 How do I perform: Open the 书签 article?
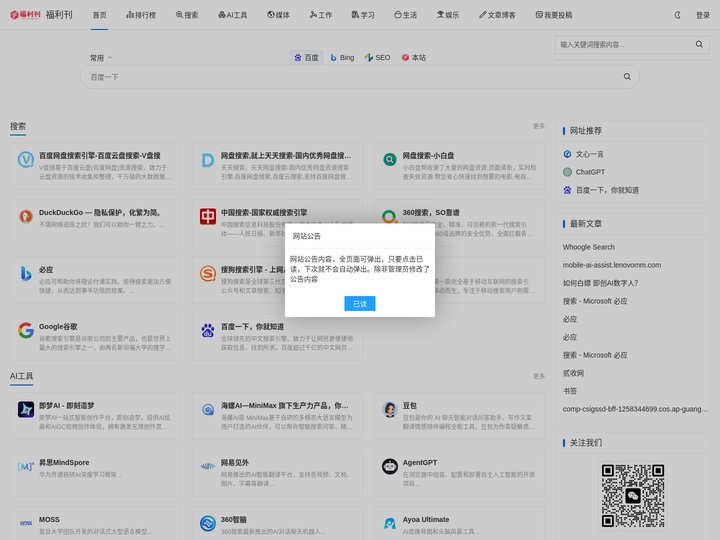point(570,391)
